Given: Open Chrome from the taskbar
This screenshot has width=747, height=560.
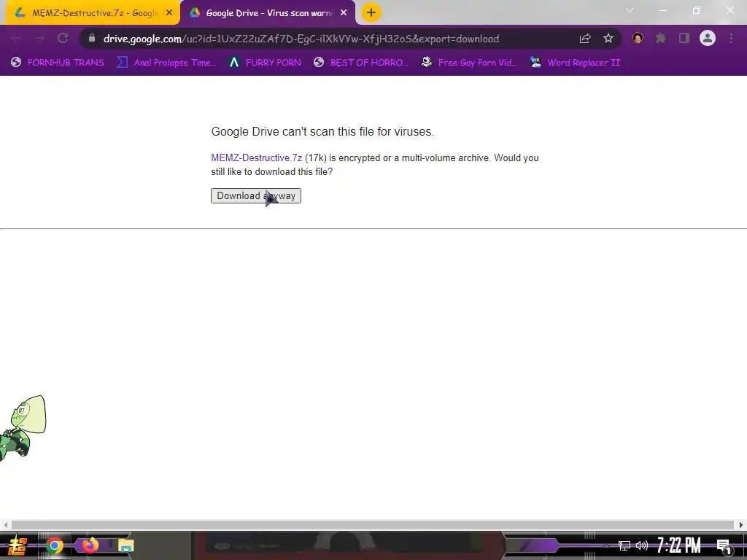Looking at the screenshot, I should (x=54, y=545).
